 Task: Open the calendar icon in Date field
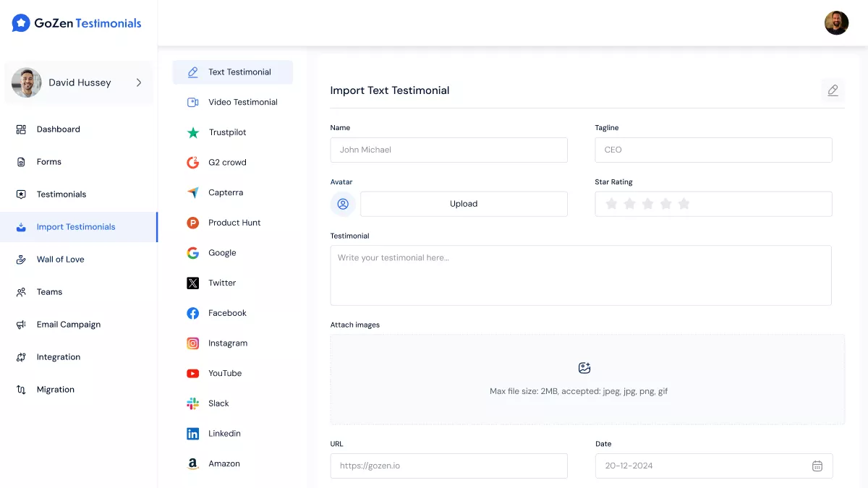coord(817,466)
